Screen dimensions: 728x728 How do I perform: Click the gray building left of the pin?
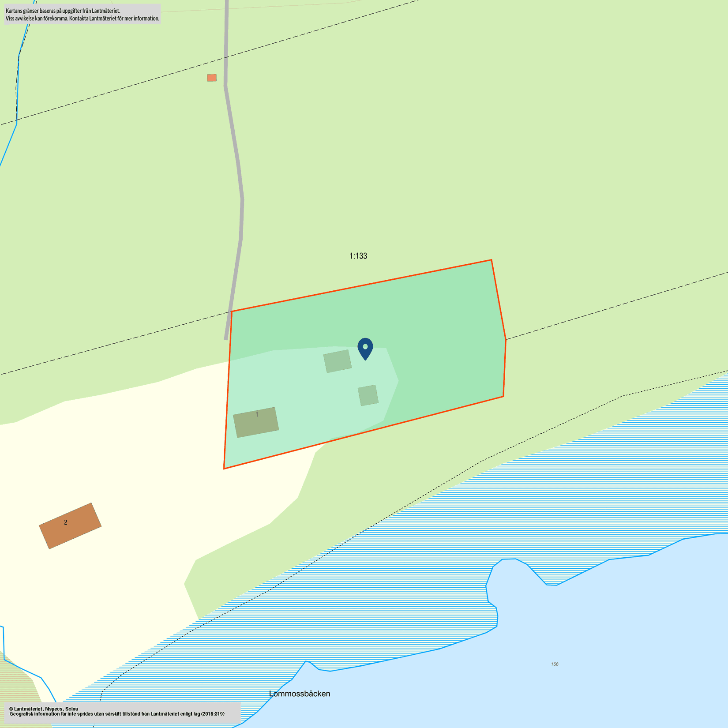338,361
